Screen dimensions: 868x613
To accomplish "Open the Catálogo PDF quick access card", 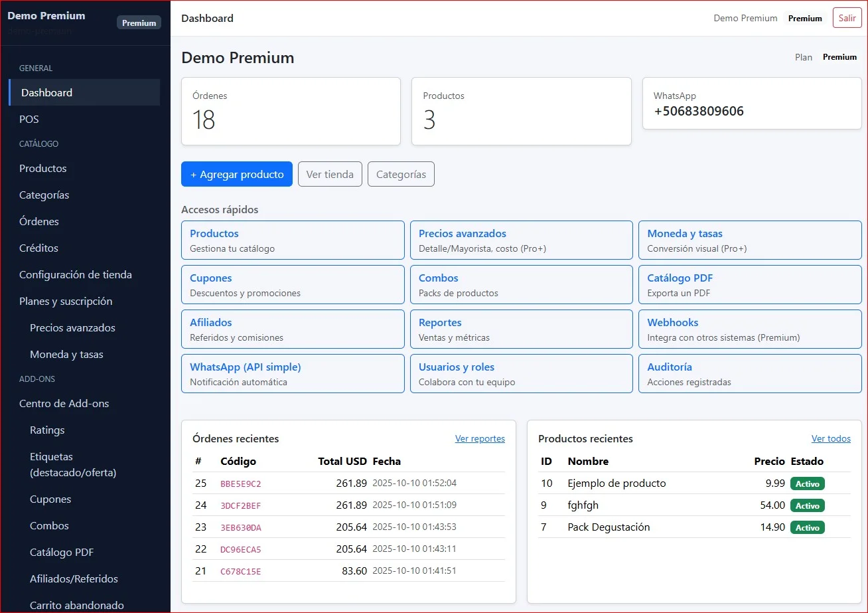I will coord(750,284).
